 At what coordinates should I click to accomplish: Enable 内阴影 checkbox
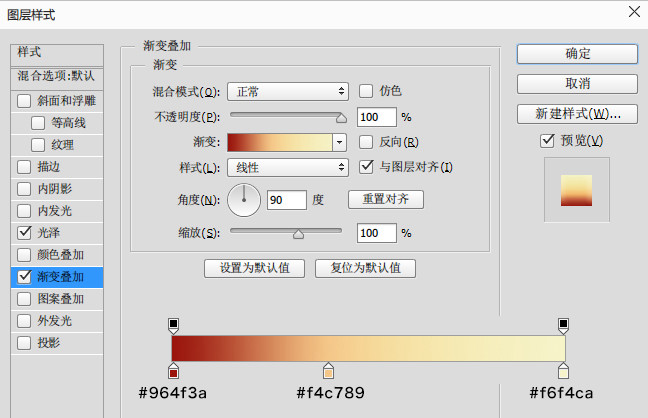click(x=24, y=189)
